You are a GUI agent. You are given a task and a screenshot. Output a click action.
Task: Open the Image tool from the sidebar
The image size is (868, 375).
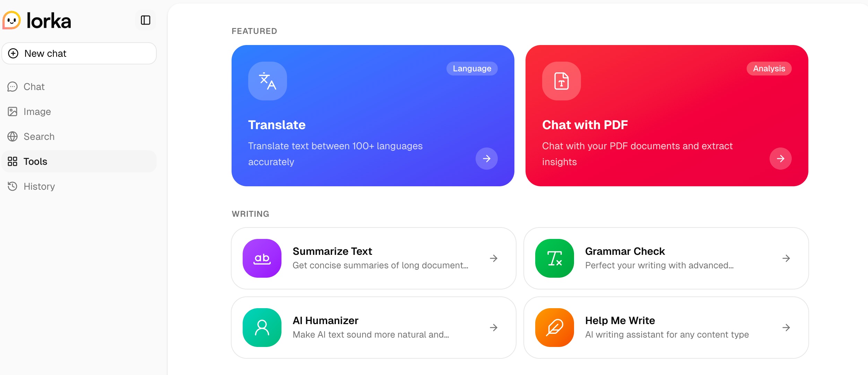(13, 111)
